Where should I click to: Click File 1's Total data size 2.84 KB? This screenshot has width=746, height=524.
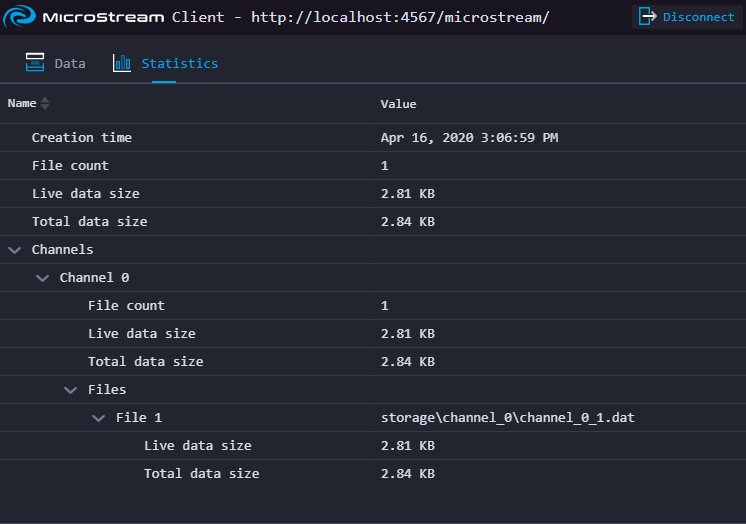pos(408,474)
